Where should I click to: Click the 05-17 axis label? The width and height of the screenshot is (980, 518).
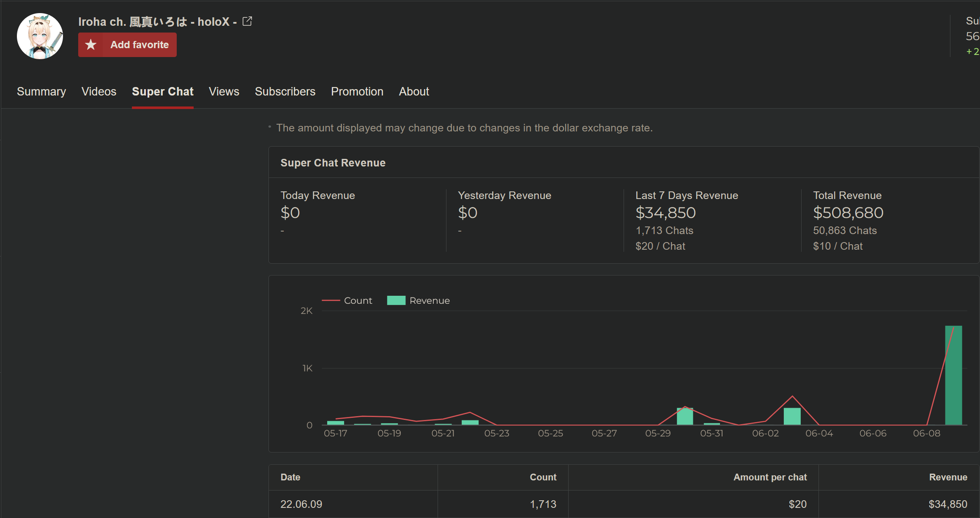coord(335,433)
